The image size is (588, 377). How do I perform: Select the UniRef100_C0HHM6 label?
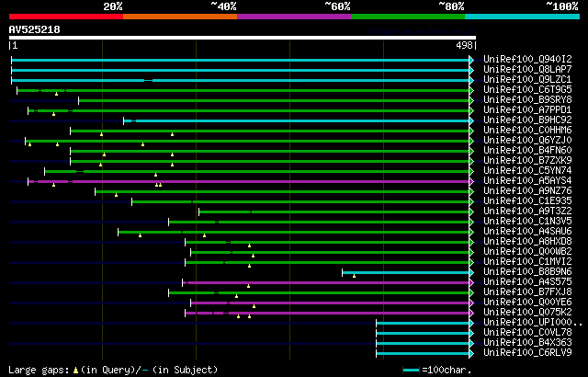(527, 131)
